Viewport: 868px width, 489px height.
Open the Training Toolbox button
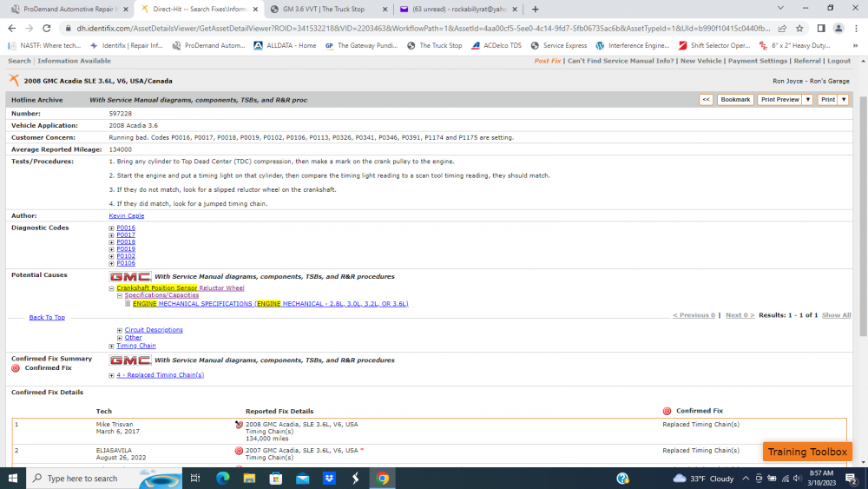point(807,452)
